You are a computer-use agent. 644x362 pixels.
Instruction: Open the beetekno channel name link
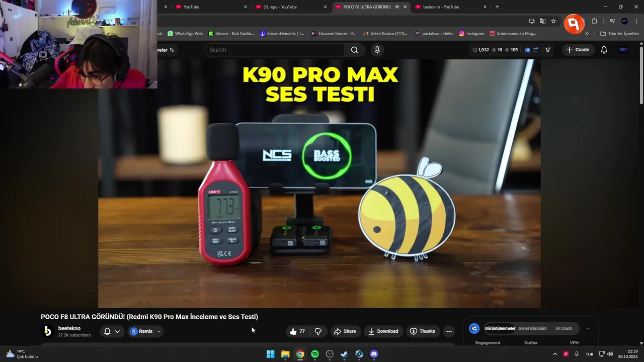tap(69, 328)
